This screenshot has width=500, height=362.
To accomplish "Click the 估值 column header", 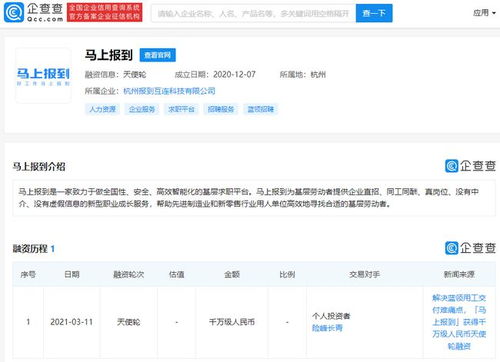I will (x=176, y=274).
